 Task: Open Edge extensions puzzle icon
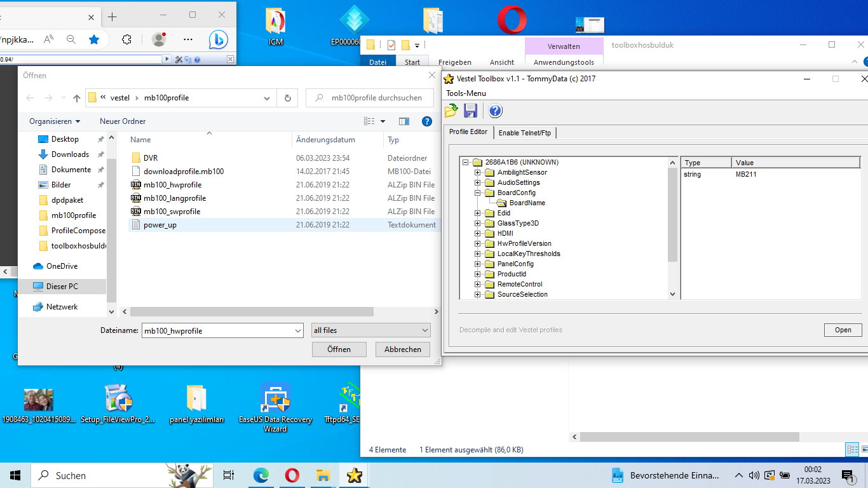pyautogui.click(x=126, y=39)
